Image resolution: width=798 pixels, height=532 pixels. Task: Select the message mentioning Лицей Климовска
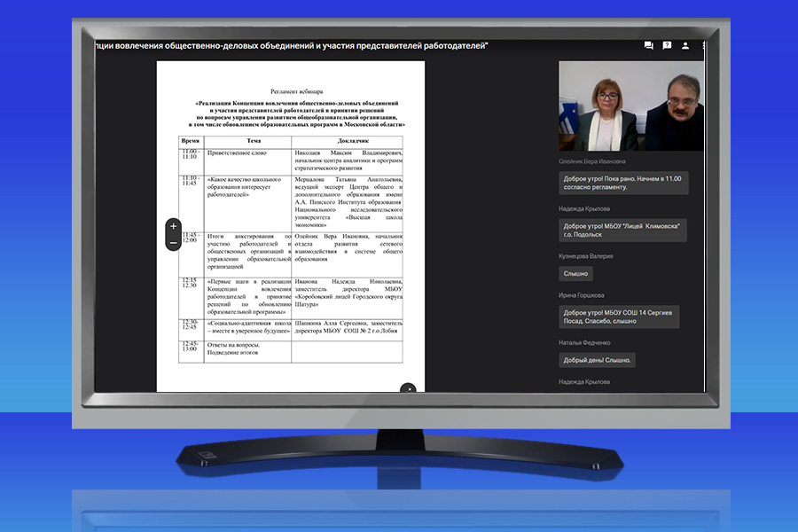622,231
